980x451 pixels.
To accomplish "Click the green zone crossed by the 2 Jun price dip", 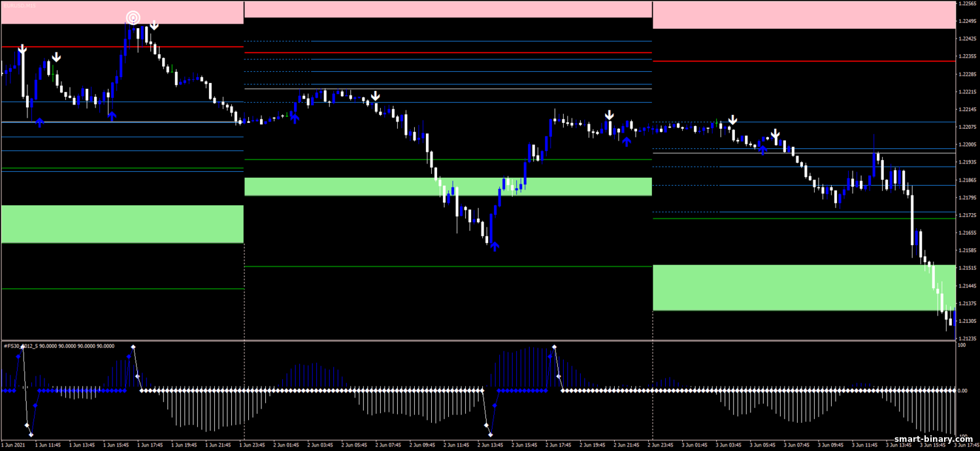I will click(x=448, y=186).
